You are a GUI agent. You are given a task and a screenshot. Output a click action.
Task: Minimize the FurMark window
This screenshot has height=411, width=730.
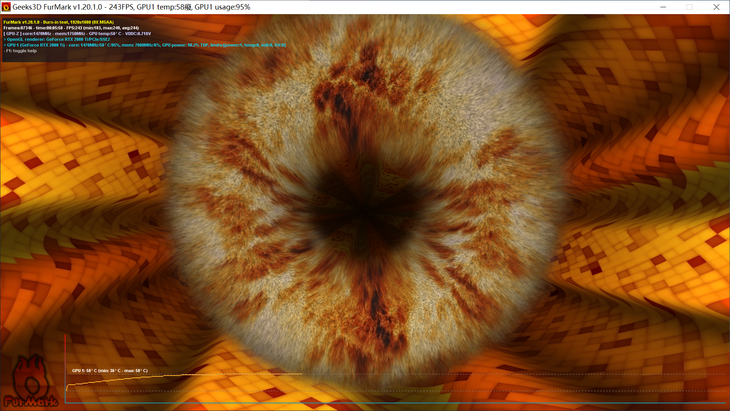[663, 7]
